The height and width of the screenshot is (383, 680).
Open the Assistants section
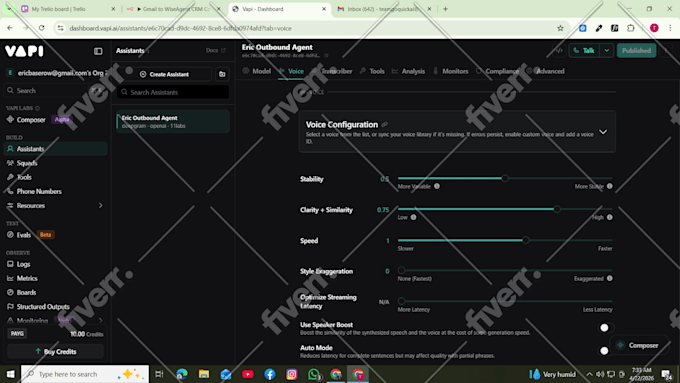tap(56, 149)
